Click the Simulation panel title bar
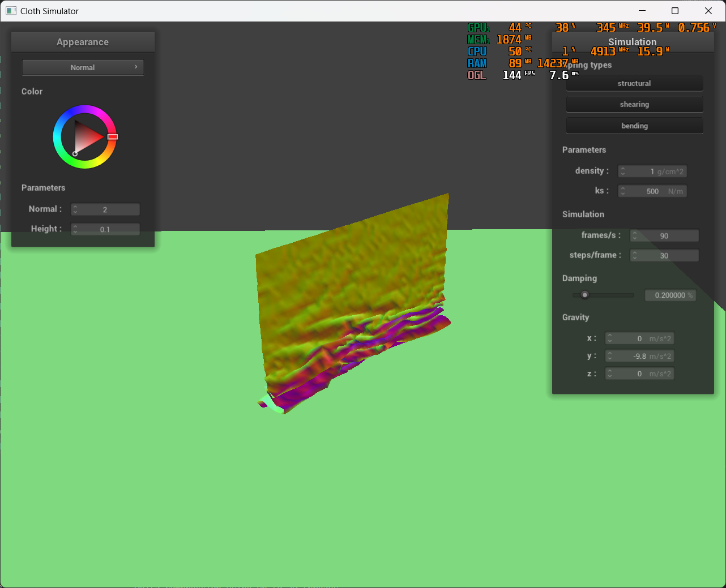The width and height of the screenshot is (726, 588). 633,42
